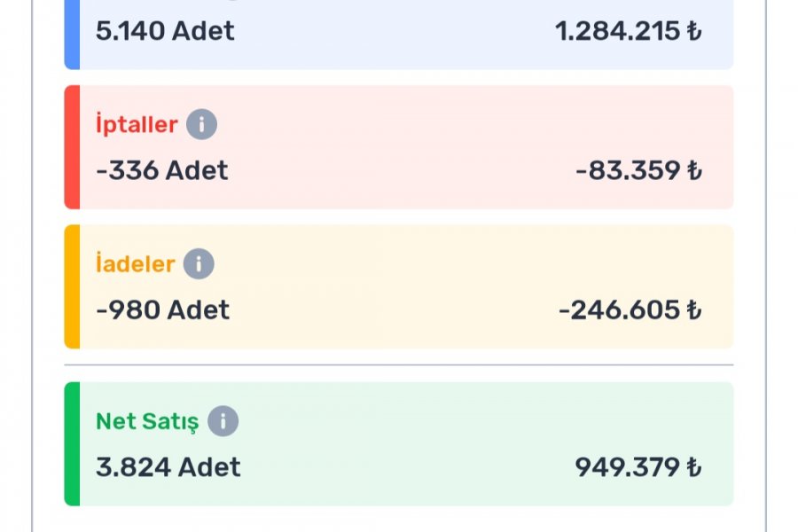This screenshot has height=532, width=798.
Task: Select the red İptaller heading
Action: 137,125
